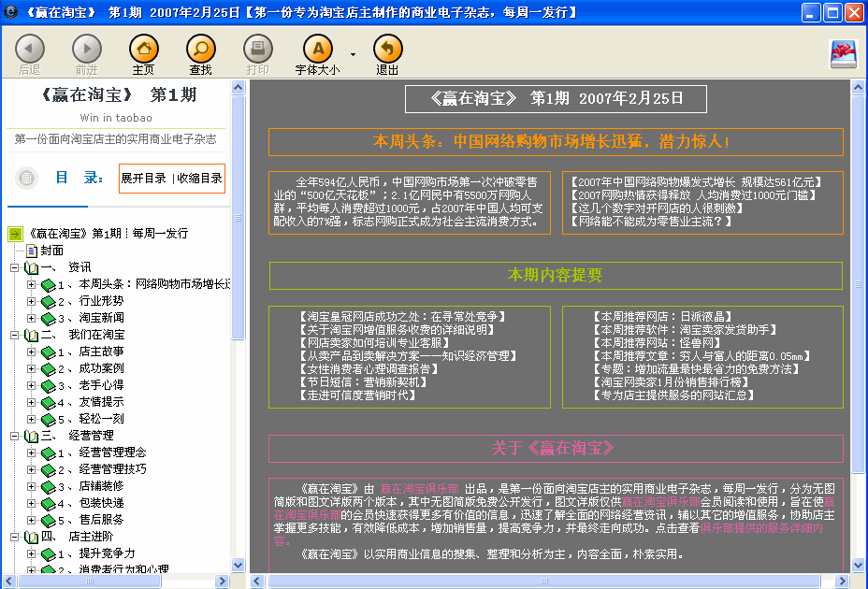Click the 打印 print icon
The width and height of the screenshot is (868, 589).
(x=258, y=49)
